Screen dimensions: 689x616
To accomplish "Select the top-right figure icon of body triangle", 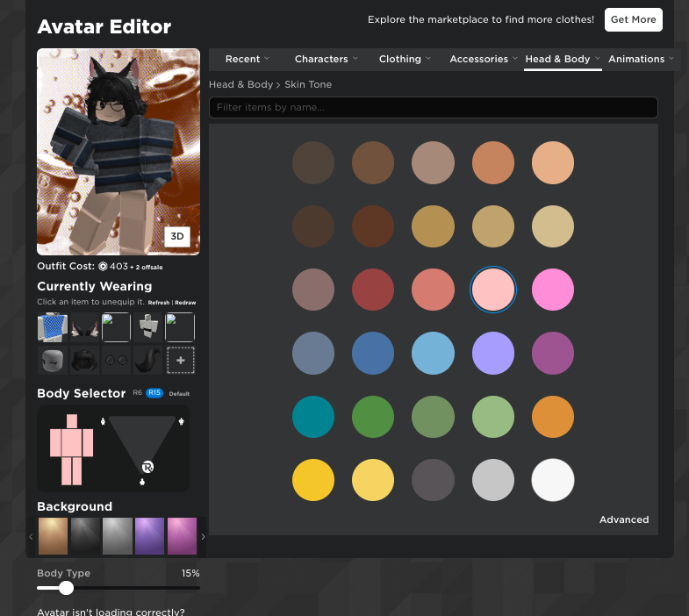I will pyautogui.click(x=182, y=422).
